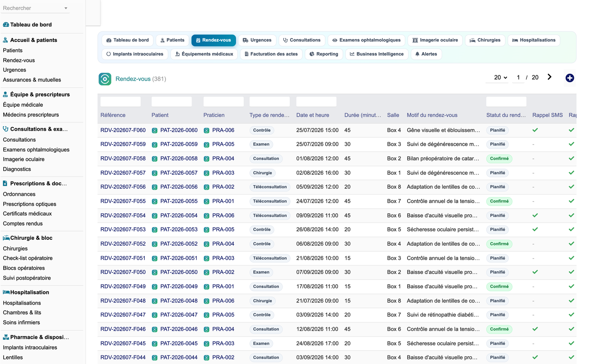
Task: Click last column checkmark for RDV-202607-F058
Action: tap(571, 158)
